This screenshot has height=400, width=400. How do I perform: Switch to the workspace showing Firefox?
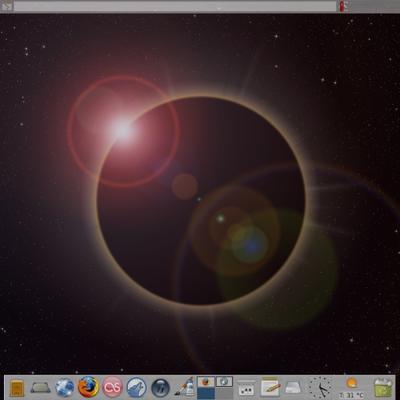pos(206,382)
